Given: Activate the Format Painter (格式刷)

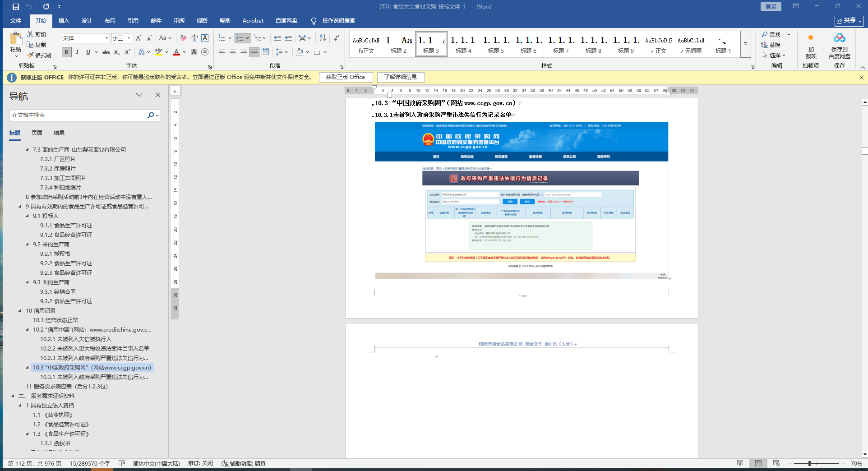Looking at the screenshot, I should 39,55.
